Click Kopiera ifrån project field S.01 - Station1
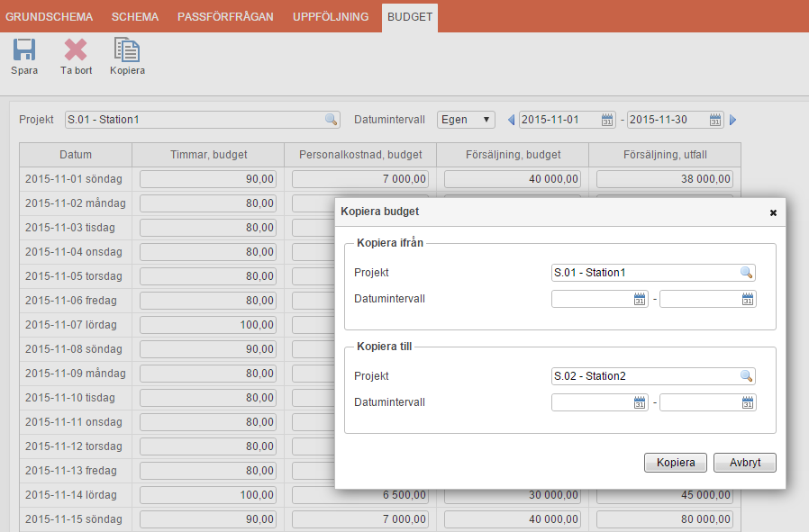 pos(653,273)
